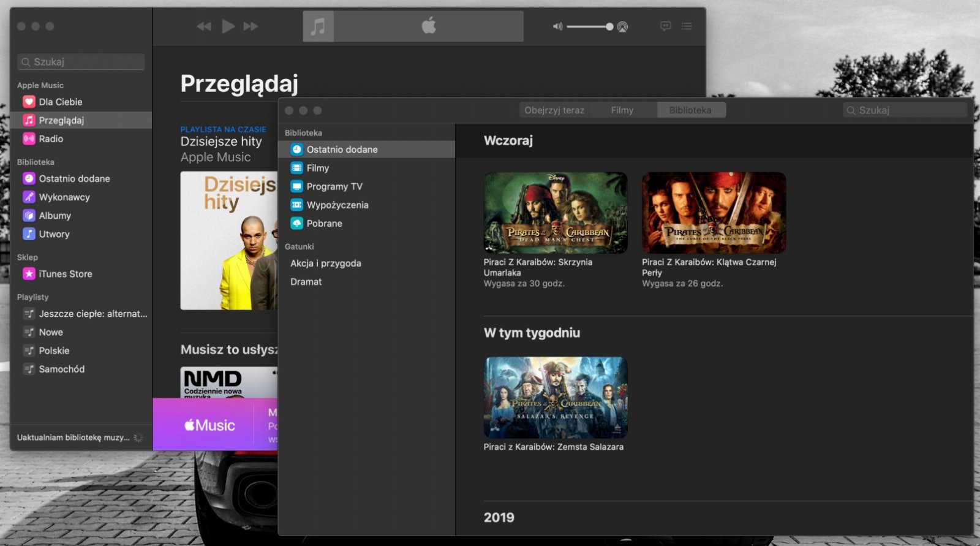
Task: Click the title Piraci z Karaibów: Zemsta Salazara
Action: pos(554,447)
